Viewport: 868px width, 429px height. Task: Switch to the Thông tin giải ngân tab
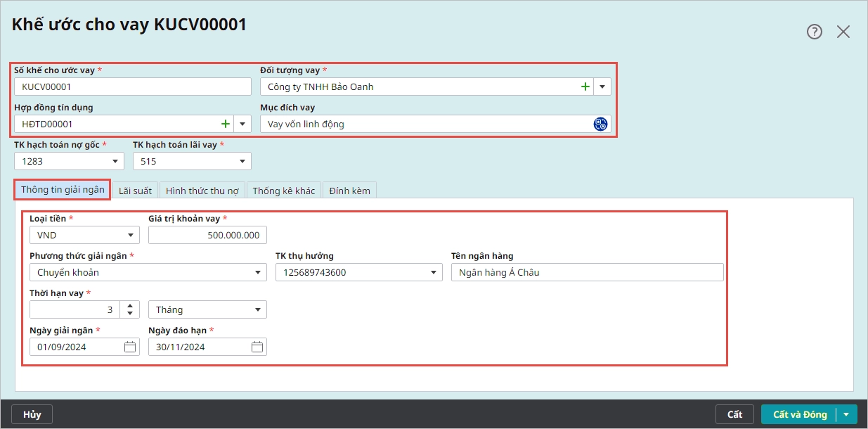point(63,189)
